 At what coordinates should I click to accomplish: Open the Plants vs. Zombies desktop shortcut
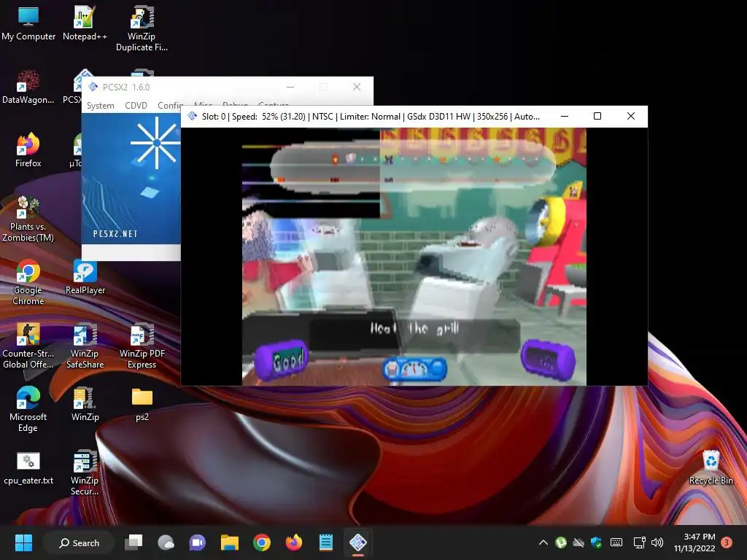[28, 219]
